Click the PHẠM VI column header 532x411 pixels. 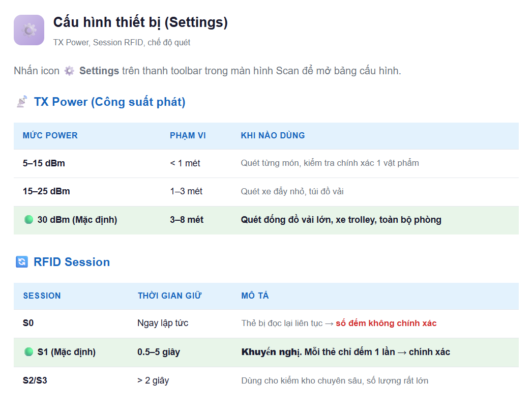pos(188,135)
